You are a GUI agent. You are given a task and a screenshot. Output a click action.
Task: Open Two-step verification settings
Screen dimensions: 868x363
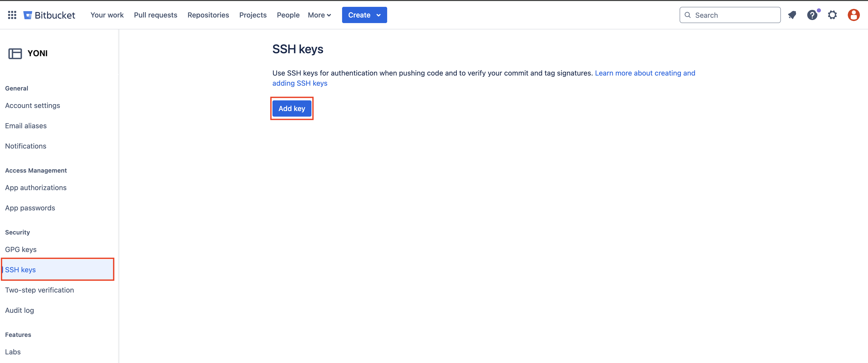pyautogui.click(x=40, y=290)
